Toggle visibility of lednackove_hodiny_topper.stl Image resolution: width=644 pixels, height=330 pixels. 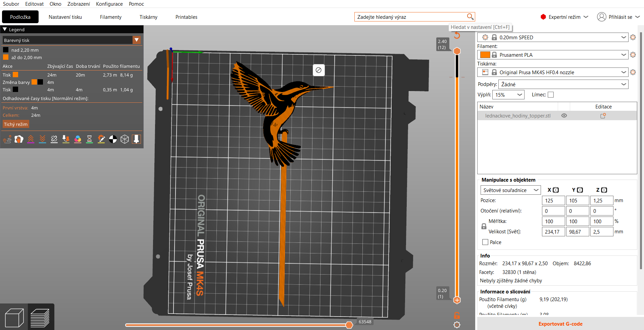click(x=564, y=115)
